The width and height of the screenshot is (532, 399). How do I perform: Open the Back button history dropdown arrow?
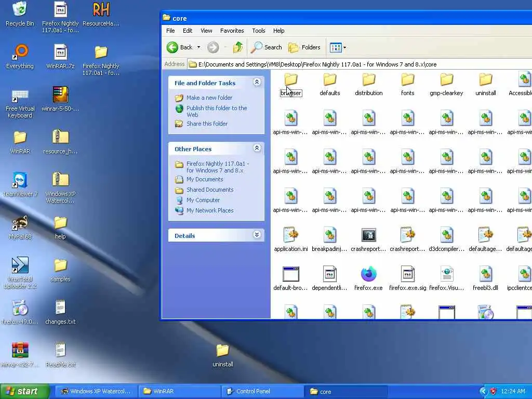pyautogui.click(x=199, y=47)
